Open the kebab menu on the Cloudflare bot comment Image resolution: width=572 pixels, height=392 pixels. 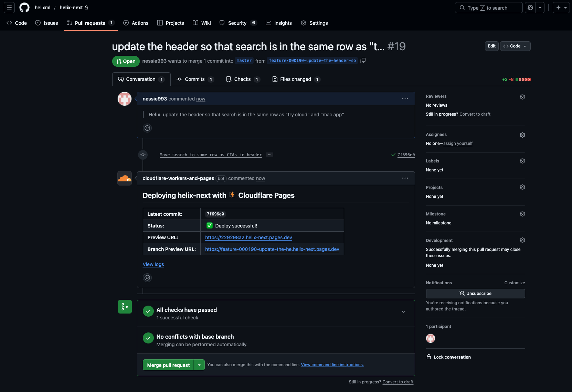[405, 178]
